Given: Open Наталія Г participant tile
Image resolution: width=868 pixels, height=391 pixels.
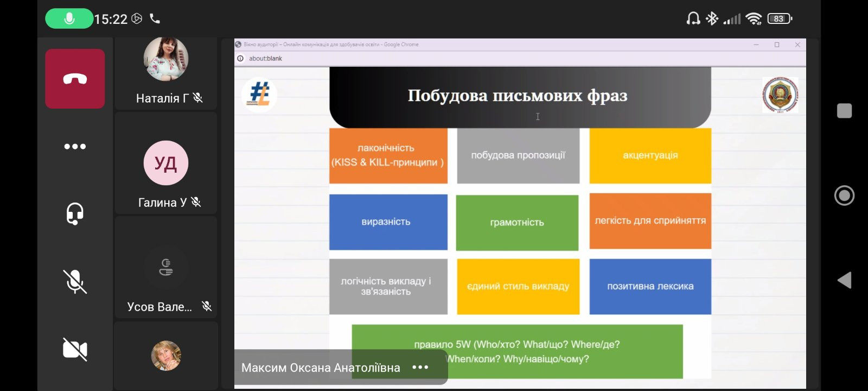Looking at the screenshot, I should pos(166,73).
